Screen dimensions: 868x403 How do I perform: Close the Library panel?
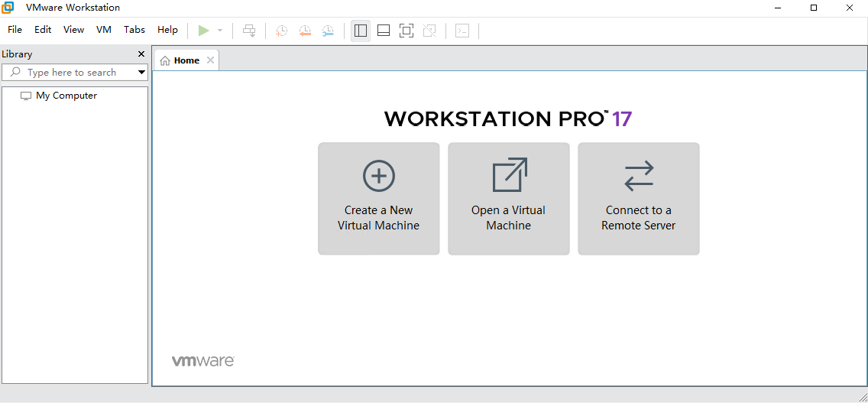pos(141,54)
